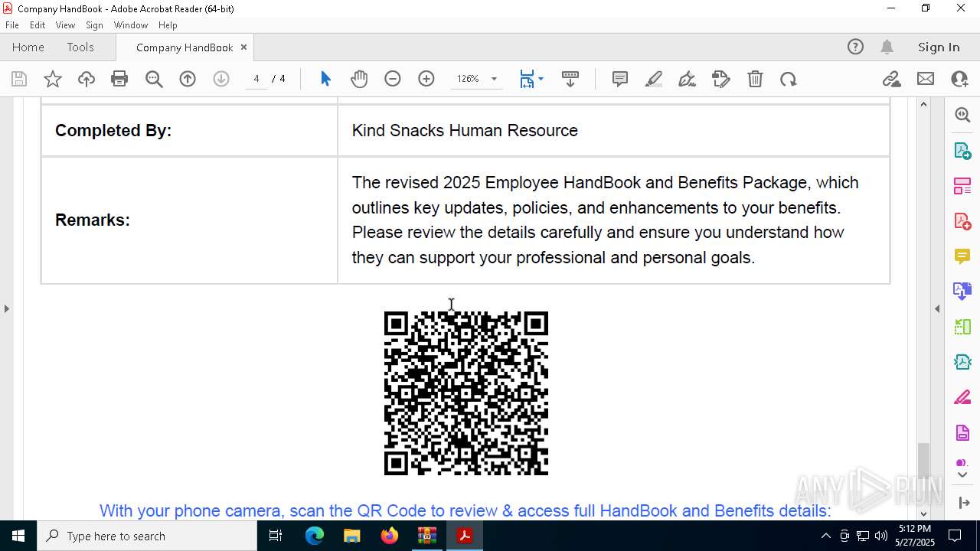
Task: Share a link to the file
Action: click(x=891, y=79)
